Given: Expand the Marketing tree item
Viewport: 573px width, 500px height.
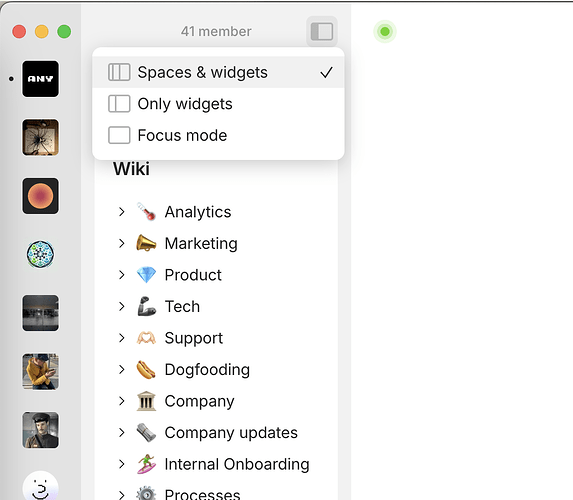Looking at the screenshot, I should tap(122, 243).
